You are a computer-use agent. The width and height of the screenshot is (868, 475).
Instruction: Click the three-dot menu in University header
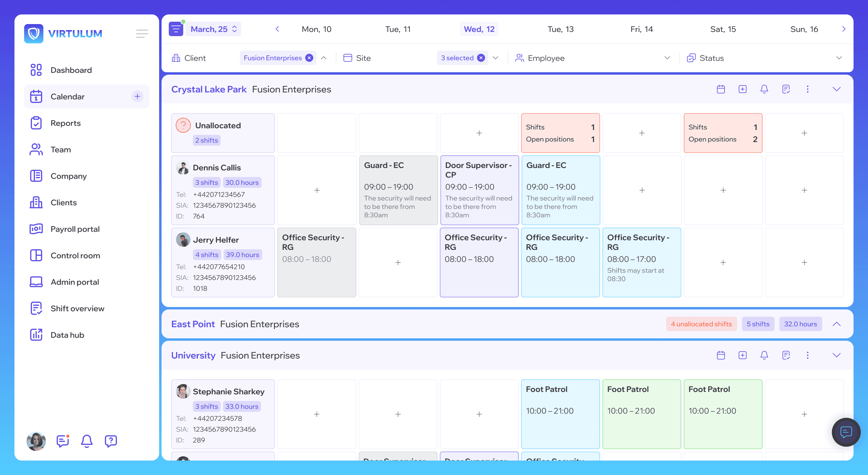tap(807, 355)
